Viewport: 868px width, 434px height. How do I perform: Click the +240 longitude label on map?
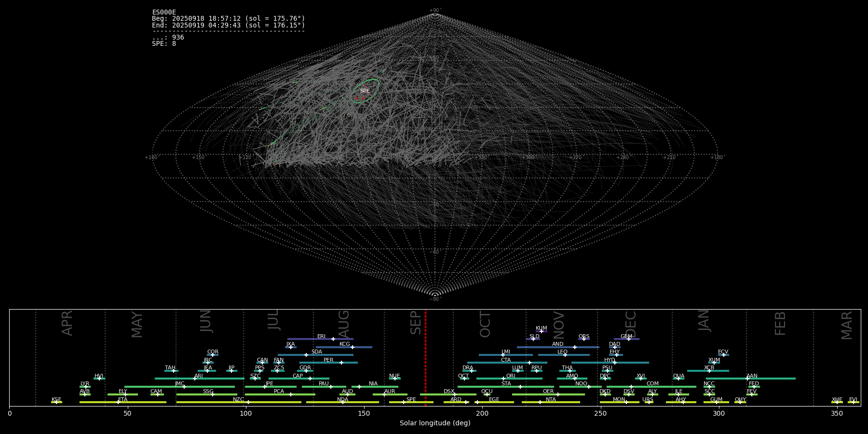(623, 157)
